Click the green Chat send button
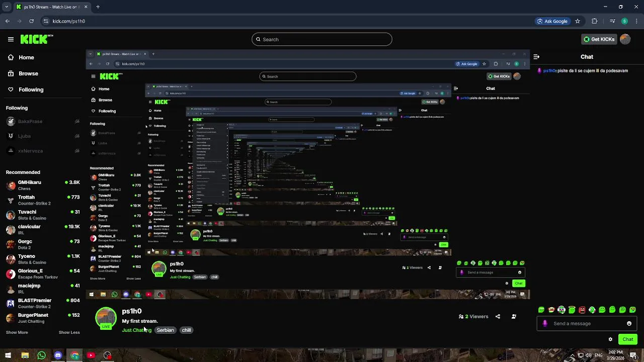This screenshot has width=644, height=362. tap(627, 339)
